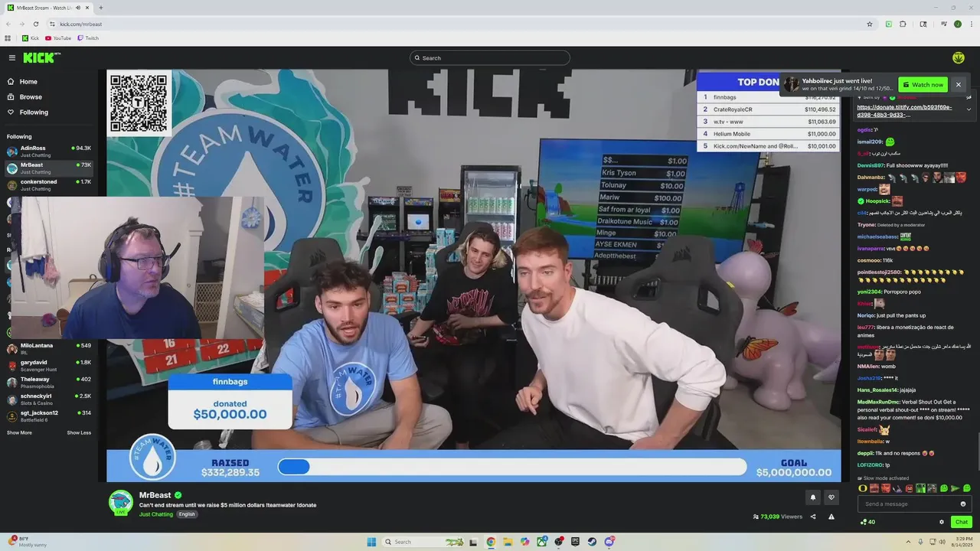Viewport: 980px width, 551px height.
Task: Go back in browser history
Action: coord(8,24)
